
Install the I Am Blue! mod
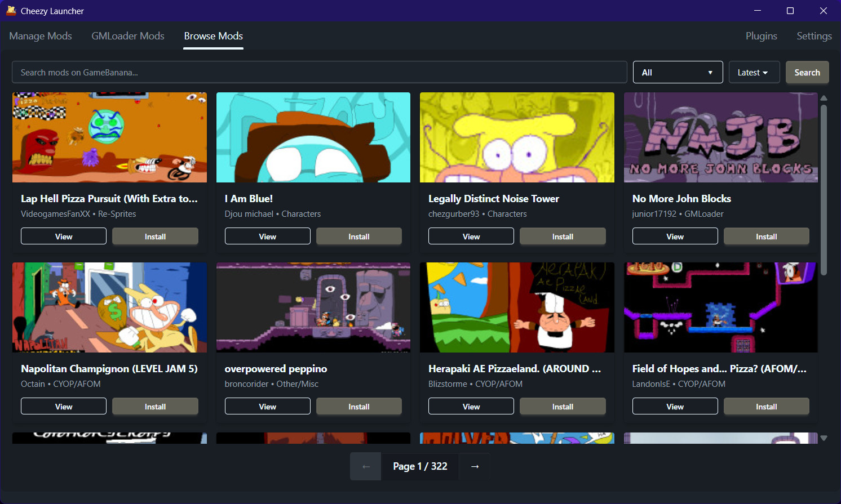[359, 237]
